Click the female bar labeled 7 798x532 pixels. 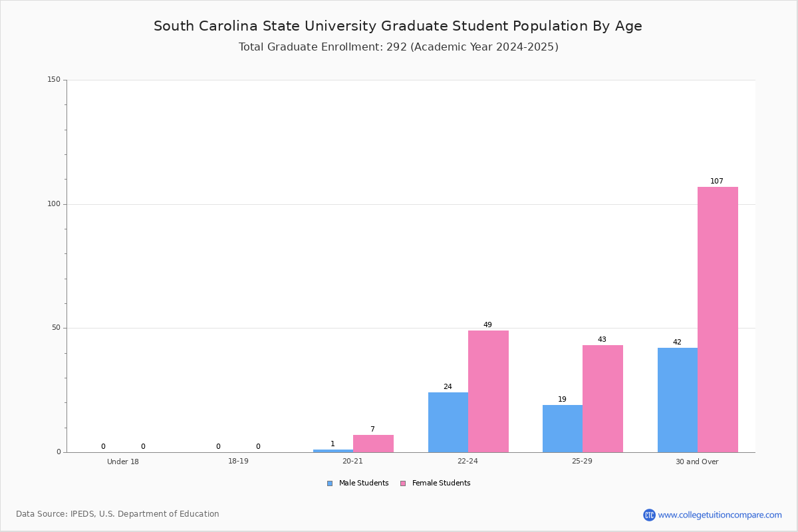click(373, 444)
